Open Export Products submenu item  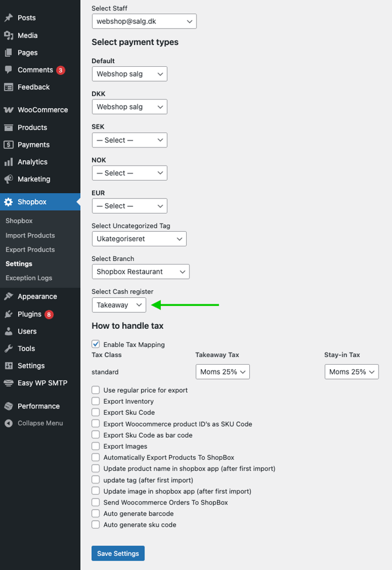(x=30, y=250)
